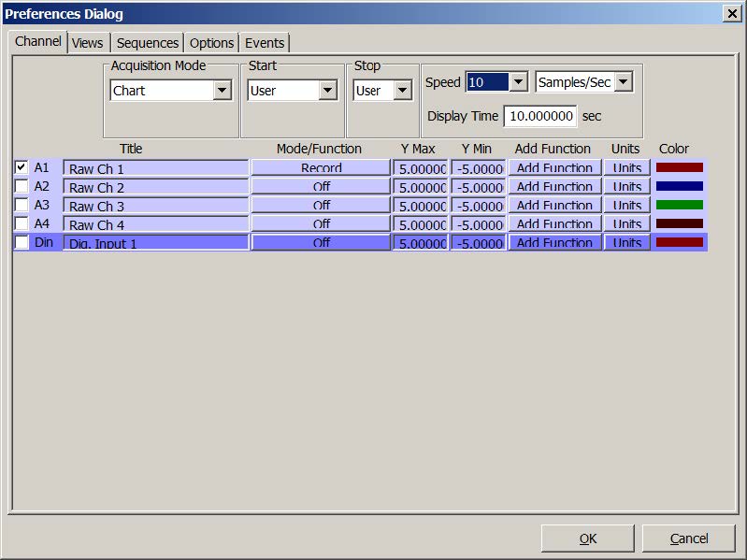Click Add Function for Dig. Input 1
Viewport: 747px width, 560px height.
tap(554, 242)
